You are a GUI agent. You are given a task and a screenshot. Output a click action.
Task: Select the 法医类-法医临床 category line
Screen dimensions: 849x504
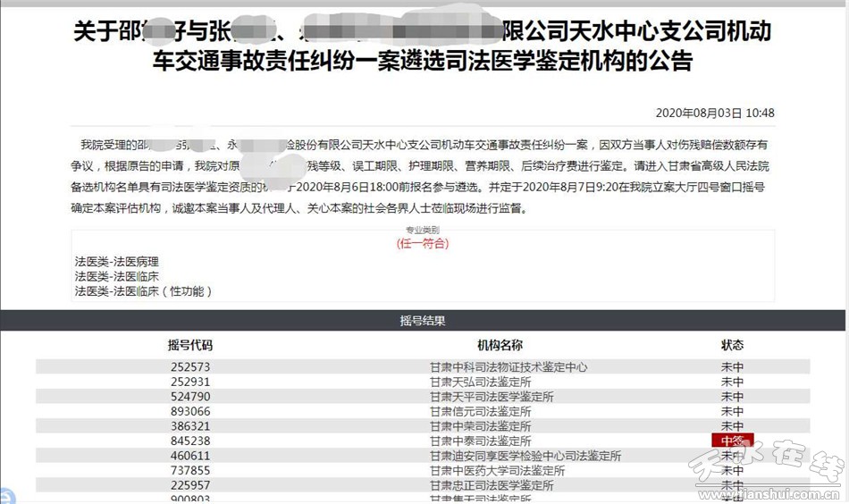[x=117, y=277]
